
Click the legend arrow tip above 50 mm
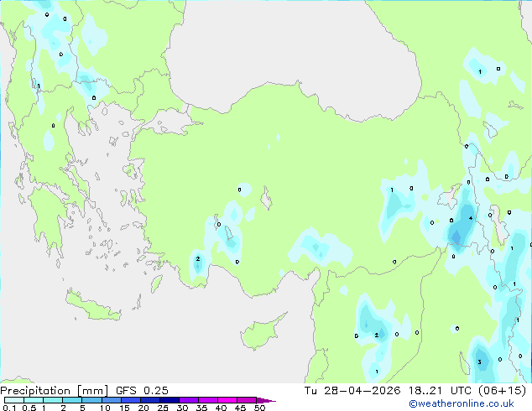pyautogui.click(x=266, y=400)
